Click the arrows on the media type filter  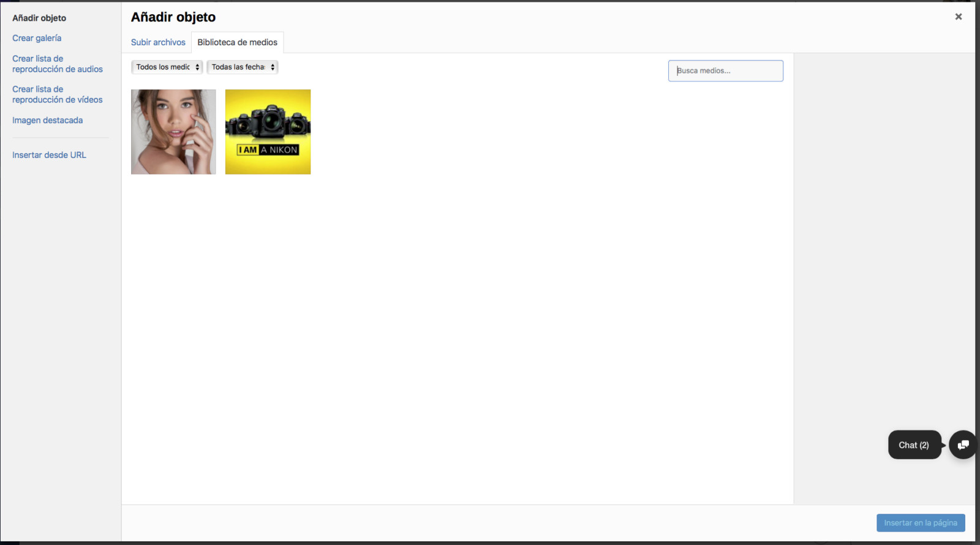point(197,67)
